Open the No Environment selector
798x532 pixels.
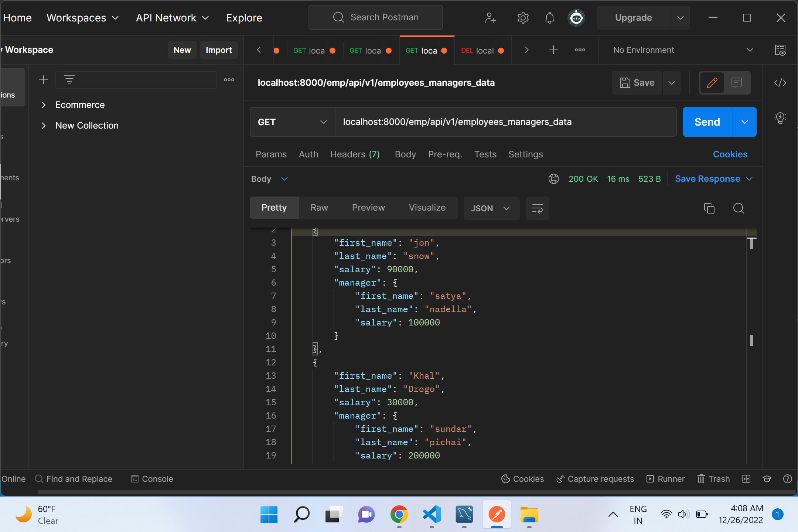(680, 50)
